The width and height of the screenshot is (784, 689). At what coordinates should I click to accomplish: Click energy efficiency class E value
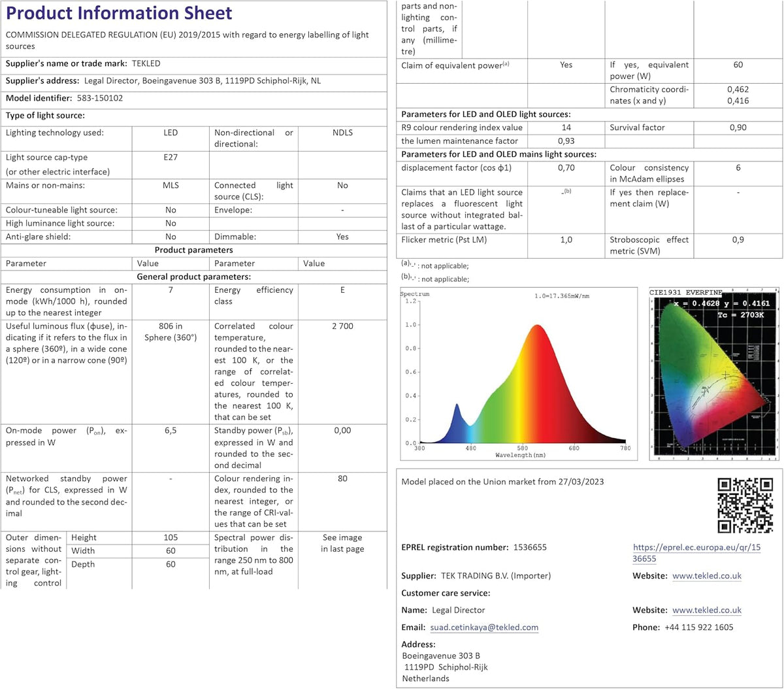pos(342,290)
